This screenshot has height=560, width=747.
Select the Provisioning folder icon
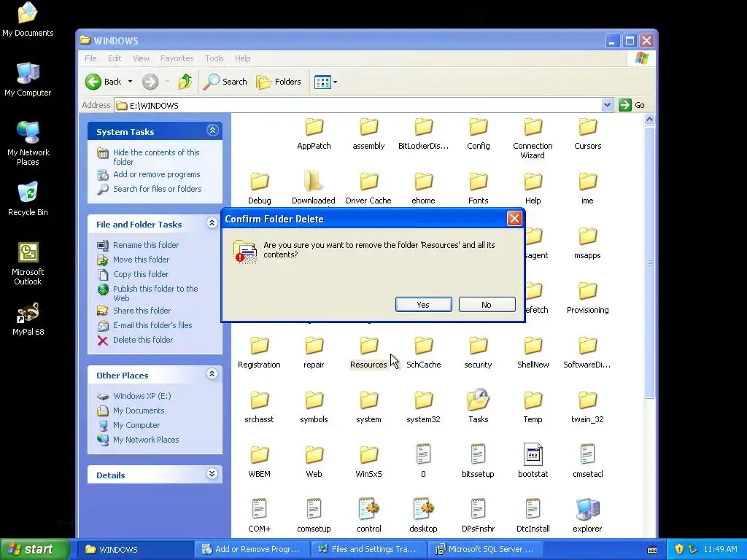tap(587, 291)
